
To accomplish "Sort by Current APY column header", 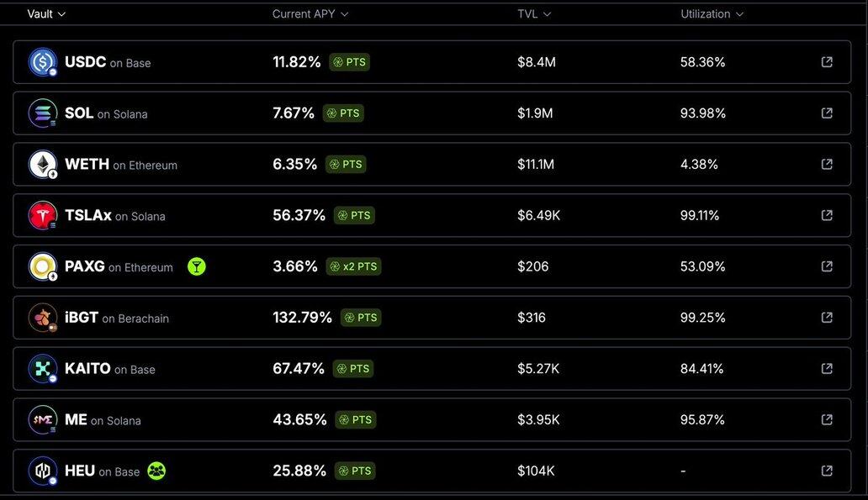I will 310,13.
